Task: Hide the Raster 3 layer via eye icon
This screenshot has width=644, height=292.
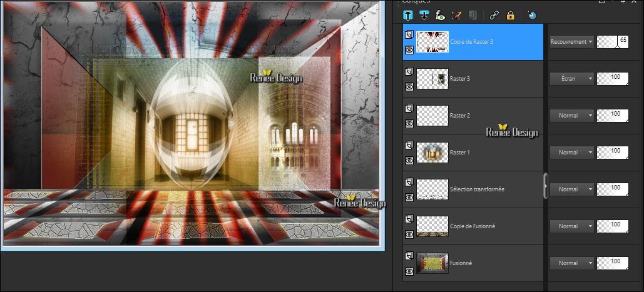Action: (x=409, y=86)
